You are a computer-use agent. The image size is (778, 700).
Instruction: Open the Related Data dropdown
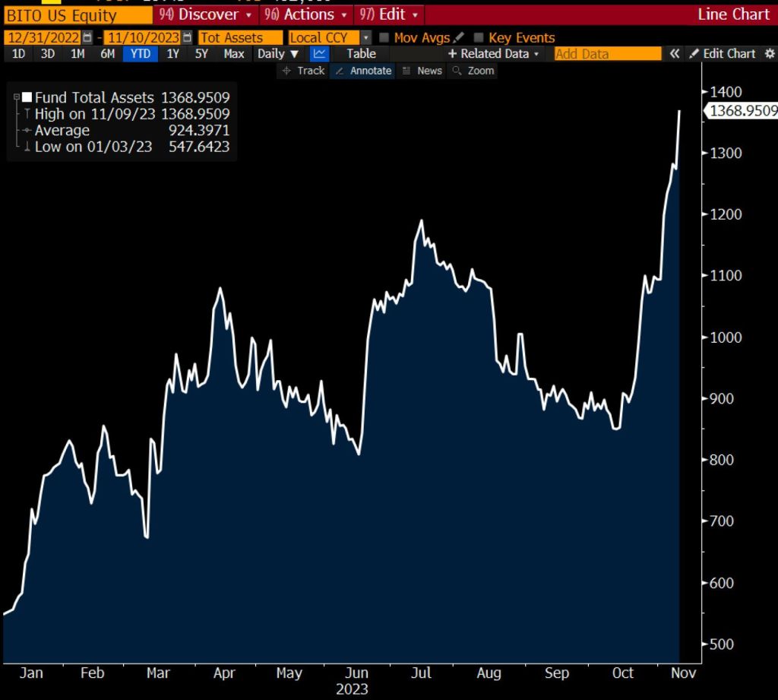[x=494, y=53]
